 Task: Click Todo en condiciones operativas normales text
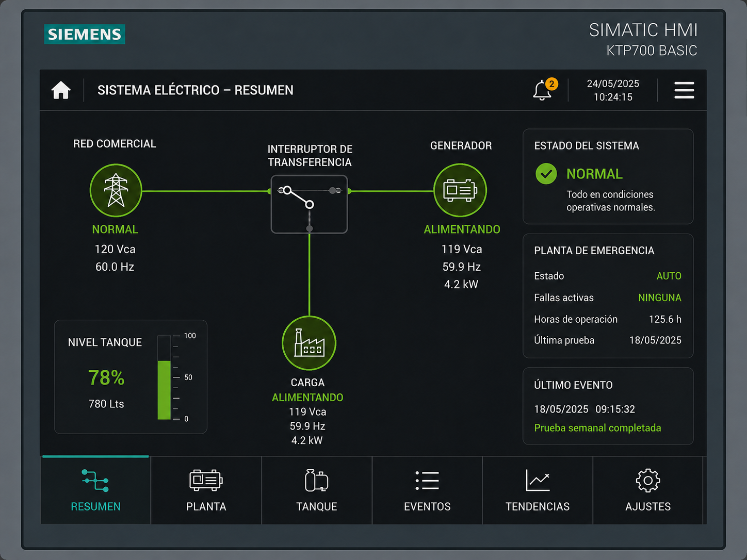click(x=611, y=201)
